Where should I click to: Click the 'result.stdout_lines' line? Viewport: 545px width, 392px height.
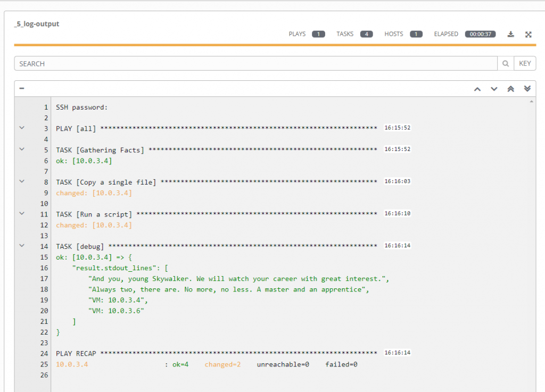[120, 268]
